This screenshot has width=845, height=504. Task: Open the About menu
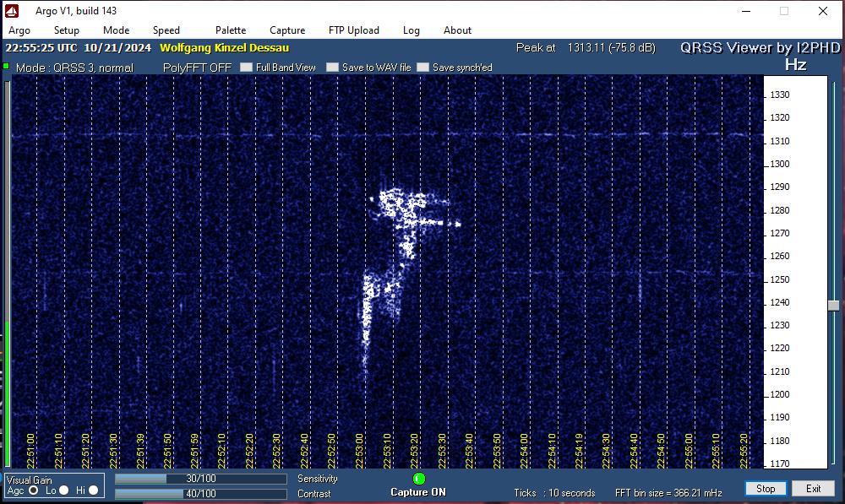[457, 30]
